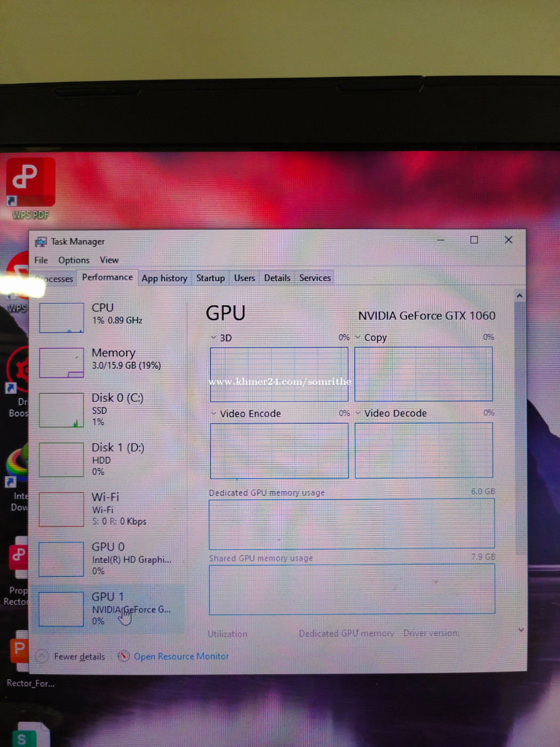560x747 pixels.
Task: Open the 3D engine graph dropdown
Action: coord(213,338)
